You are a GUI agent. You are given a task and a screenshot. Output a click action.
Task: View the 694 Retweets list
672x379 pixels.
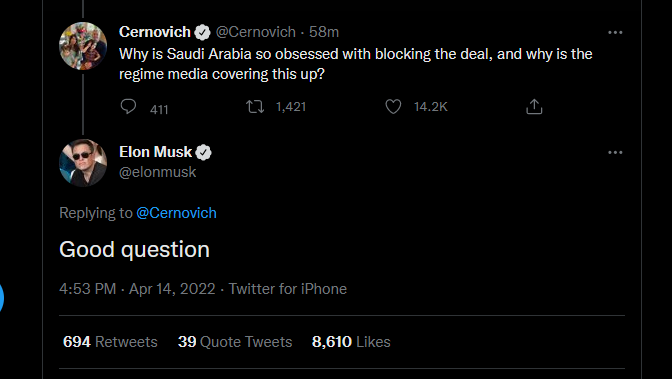coord(110,342)
